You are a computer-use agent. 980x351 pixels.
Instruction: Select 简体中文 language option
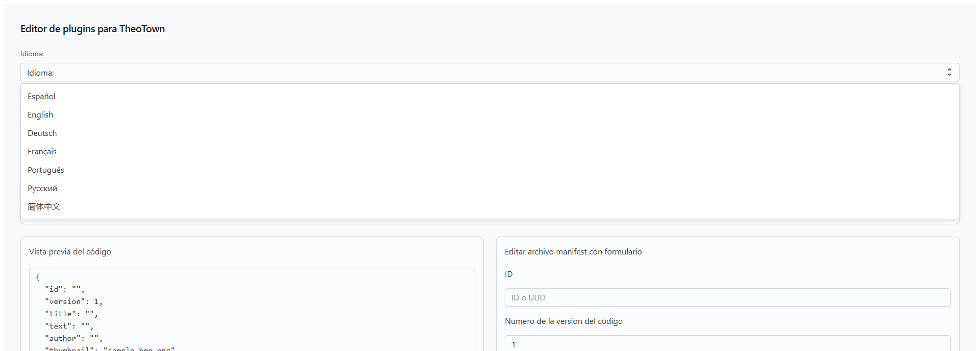489,206
